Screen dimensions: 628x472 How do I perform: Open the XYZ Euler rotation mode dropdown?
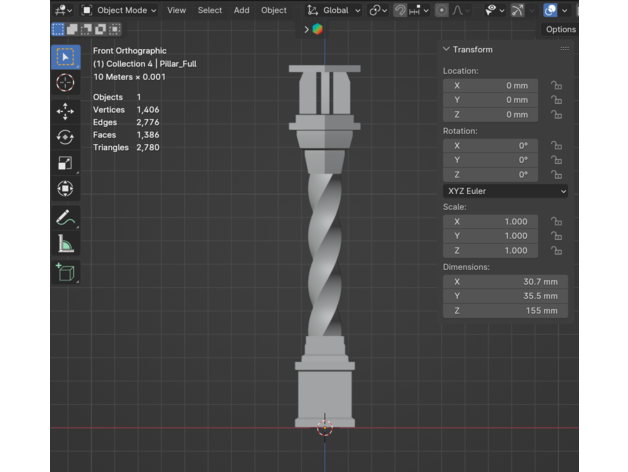[x=505, y=191]
